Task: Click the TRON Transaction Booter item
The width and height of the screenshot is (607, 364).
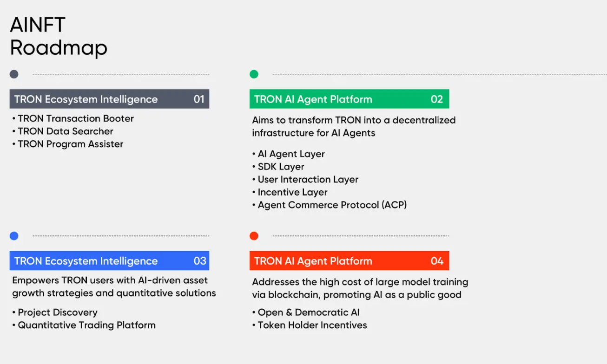Action: coord(75,118)
